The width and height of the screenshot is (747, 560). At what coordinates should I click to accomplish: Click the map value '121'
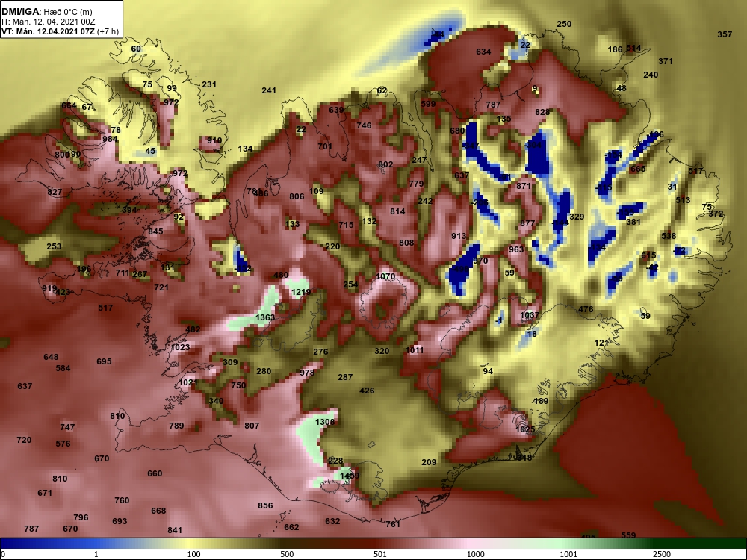[601, 343]
